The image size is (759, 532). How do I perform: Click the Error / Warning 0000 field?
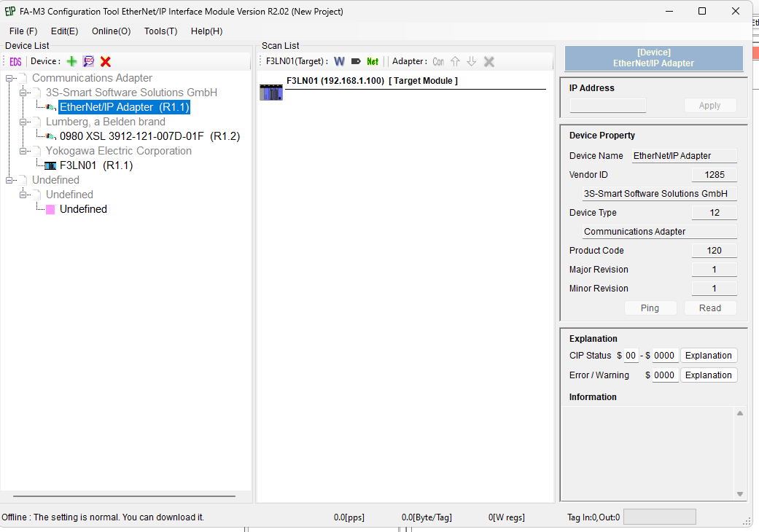pyautogui.click(x=665, y=375)
